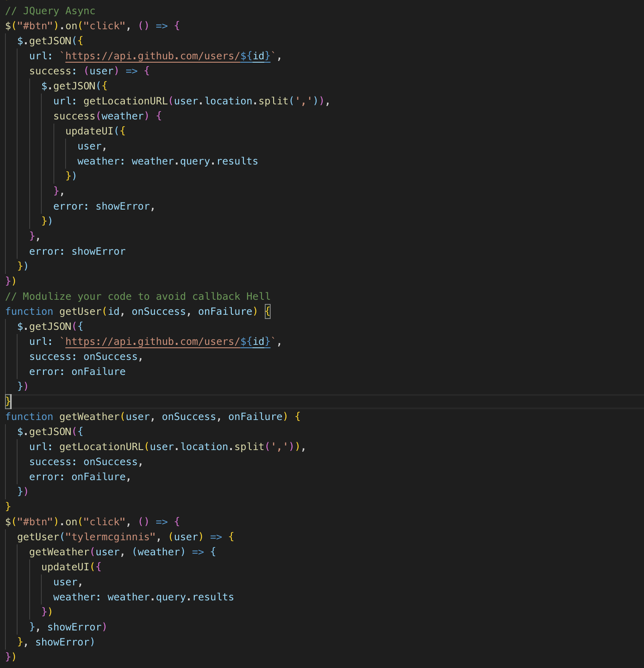Image resolution: width=644 pixels, height=668 pixels.
Task: Click the "success(weather) {" line
Action: (x=107, y=116)
